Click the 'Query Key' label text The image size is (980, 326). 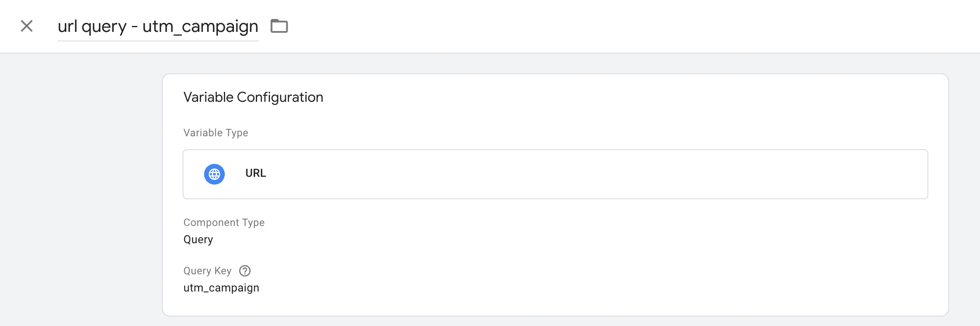[208, 271]
